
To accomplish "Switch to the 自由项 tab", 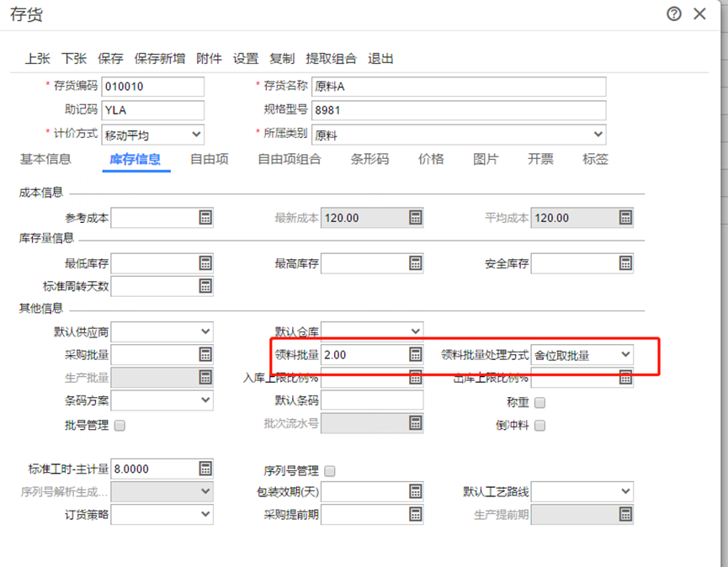I will (x=210, y=159).
